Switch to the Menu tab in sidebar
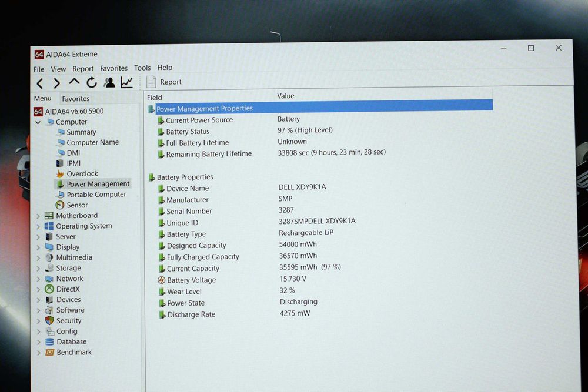Screen dimensions: 588x392 [42, 99]
